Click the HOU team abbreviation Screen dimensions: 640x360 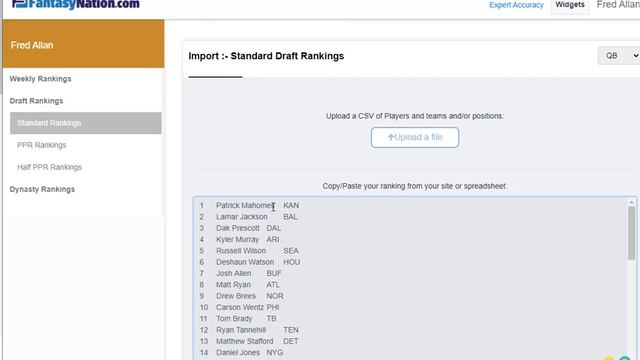click(292, 262)
